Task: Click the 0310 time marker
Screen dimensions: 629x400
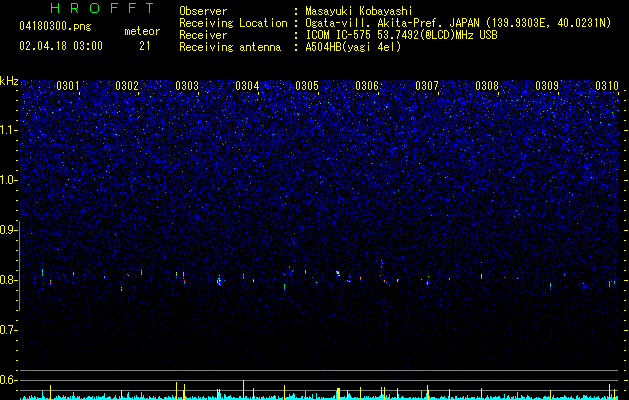Action: coord(607,86)
